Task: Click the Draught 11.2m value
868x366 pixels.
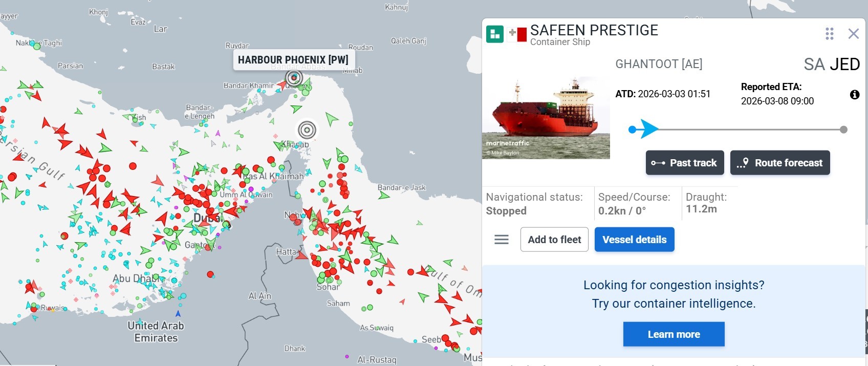Action: [701, 209]
